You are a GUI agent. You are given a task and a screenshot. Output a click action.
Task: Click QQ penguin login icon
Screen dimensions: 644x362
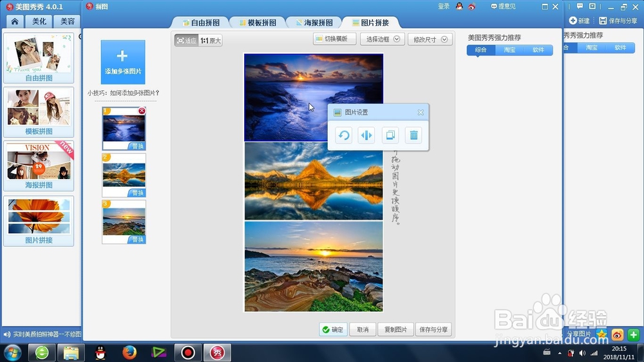(x=459, y=6)
